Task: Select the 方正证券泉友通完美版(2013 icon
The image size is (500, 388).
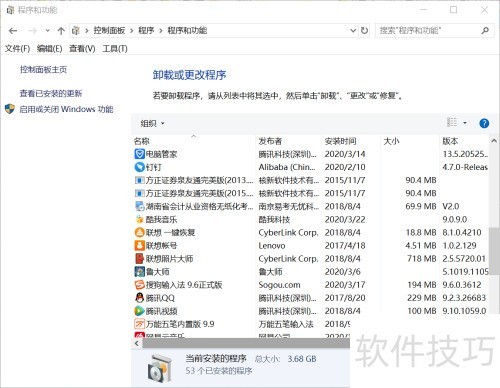Action: 139,180
